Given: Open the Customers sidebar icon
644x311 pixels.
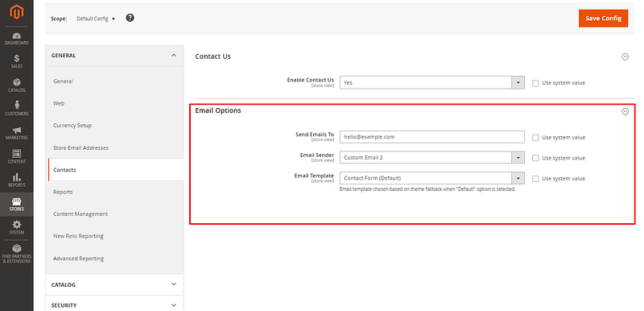Looking at the screenshot, I should coord(16,109).
